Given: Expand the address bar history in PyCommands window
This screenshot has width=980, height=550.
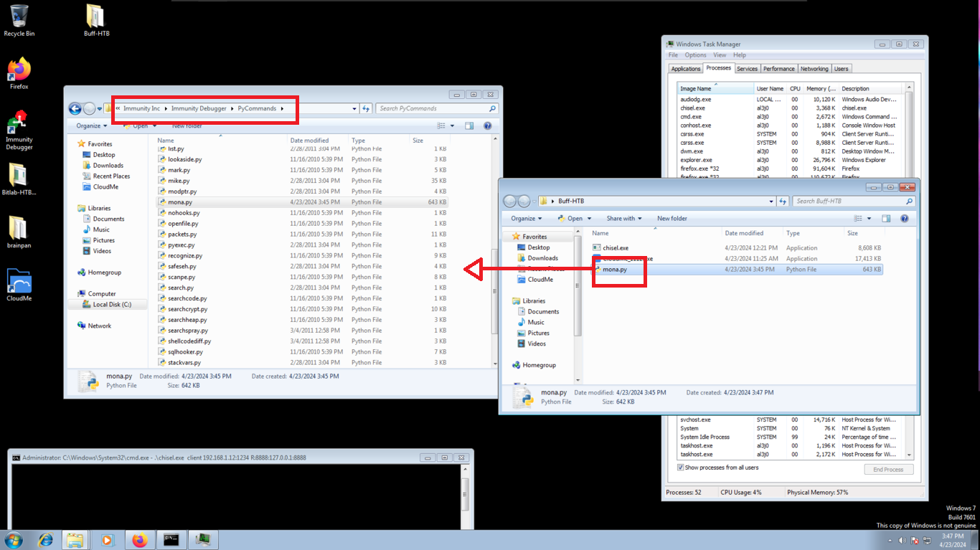Looking at the screenshot, I should pos(354,109).
